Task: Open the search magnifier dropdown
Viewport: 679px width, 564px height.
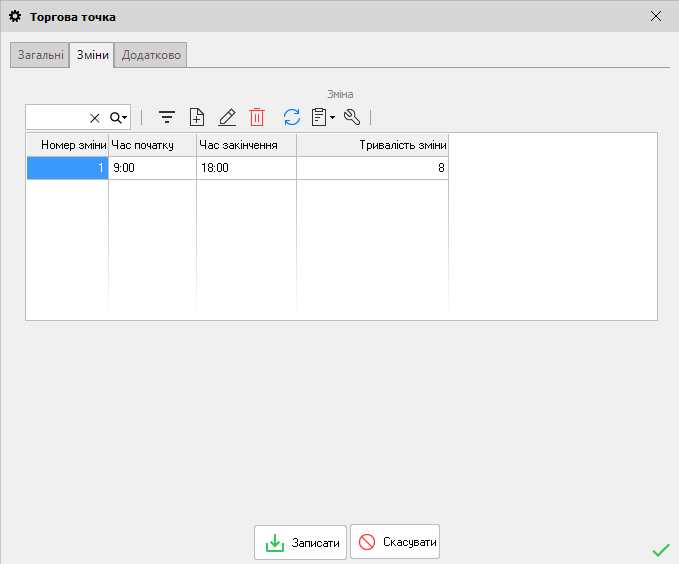Action: coord(118,118)
